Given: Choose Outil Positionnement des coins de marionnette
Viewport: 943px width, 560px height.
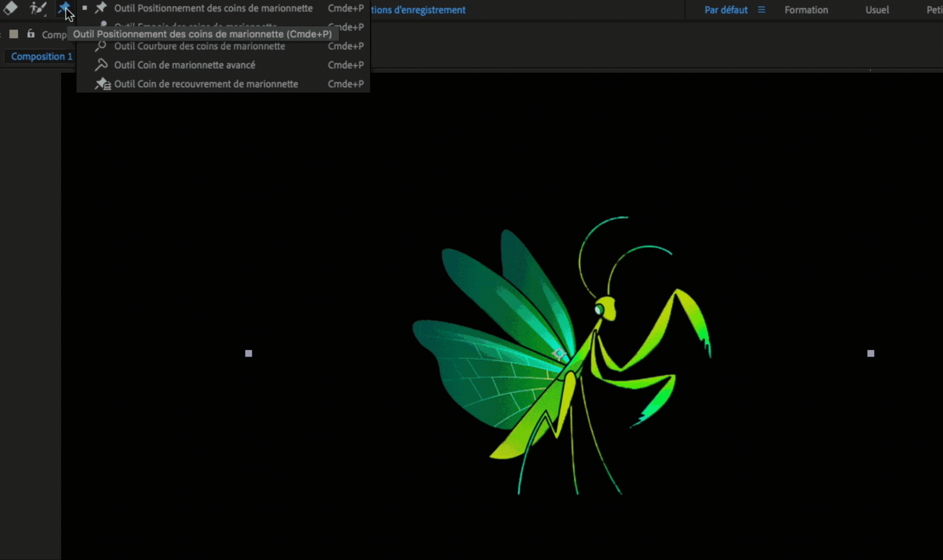Looking at the screenshot, I should click(x=213, y=8).
